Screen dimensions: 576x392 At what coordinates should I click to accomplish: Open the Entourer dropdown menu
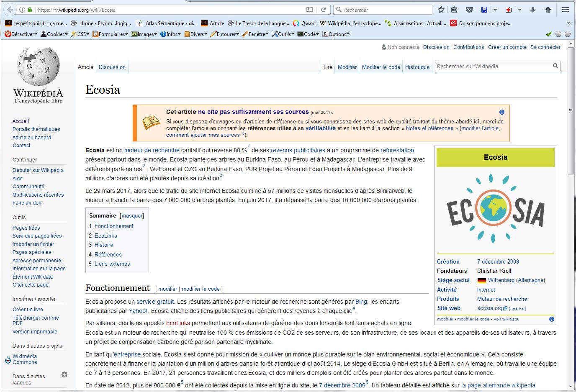tap(225, 34)
